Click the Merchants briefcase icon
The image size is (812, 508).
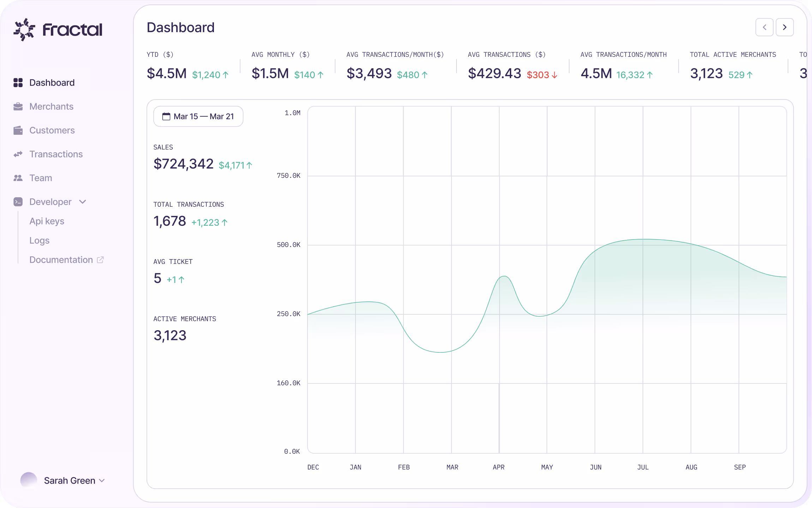(x=18, y=107)
